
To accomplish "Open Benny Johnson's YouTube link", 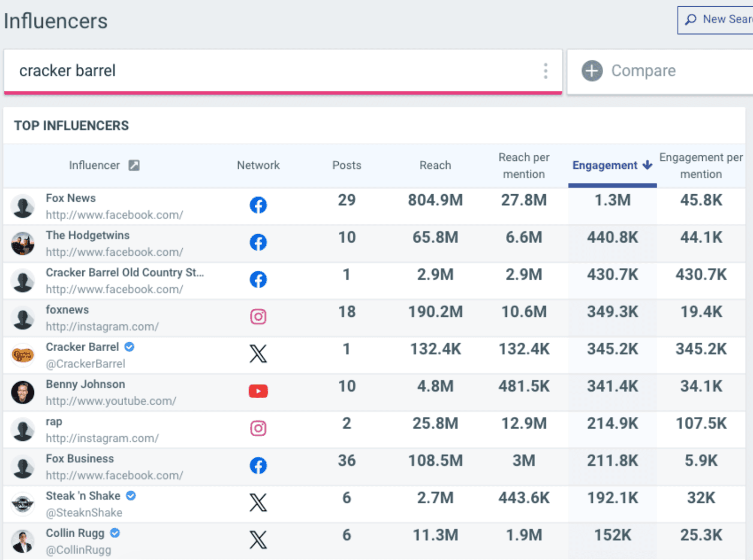I will pos(111,401).
